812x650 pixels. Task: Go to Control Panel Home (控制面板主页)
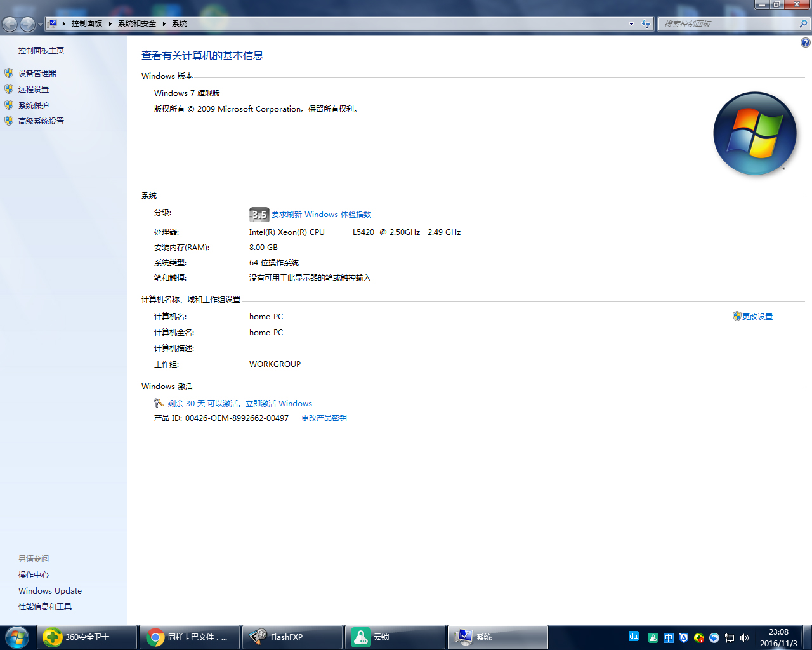[41, 51]
